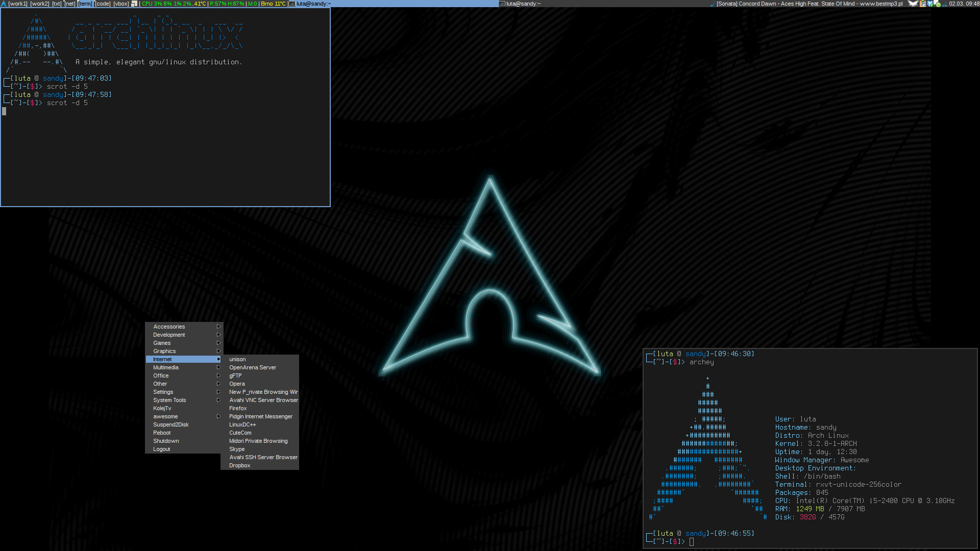Switch to the net tag
Screen dimensions: 980x551
click(69, 4)
